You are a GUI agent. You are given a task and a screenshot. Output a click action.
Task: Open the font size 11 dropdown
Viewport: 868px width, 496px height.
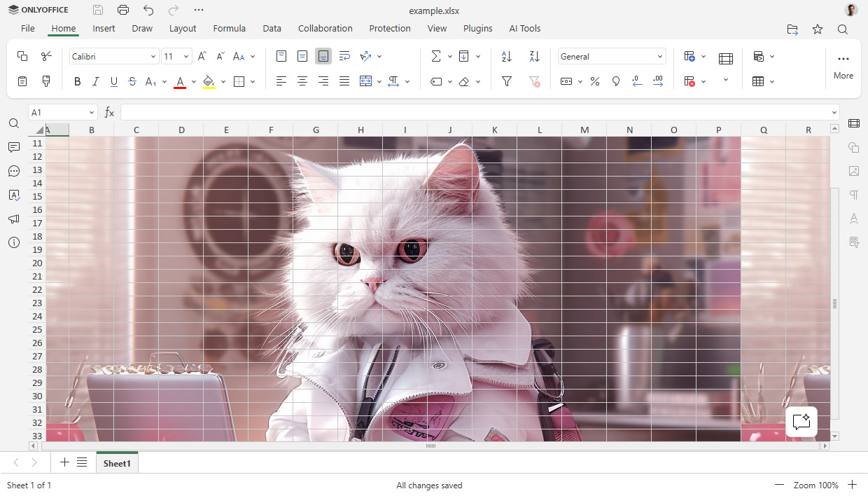point(186,57)
